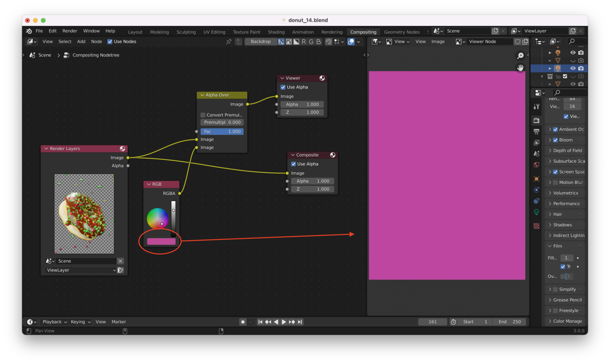Switch to the Geometry Nodes workspace tab
610x364 pixels.
(402, 32)
